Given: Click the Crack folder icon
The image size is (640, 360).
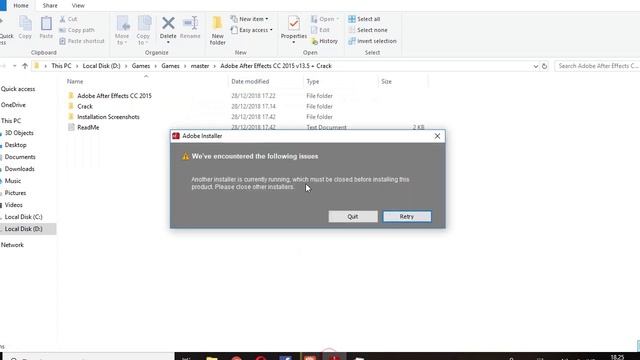Looking at the screenshot, I should pyautogui.click(x=71, y=106).
